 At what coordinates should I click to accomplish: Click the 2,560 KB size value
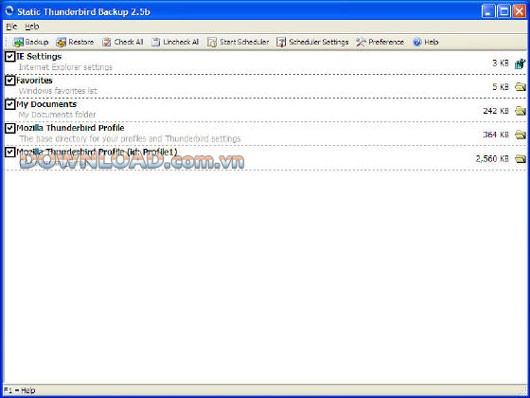(x=492, y=159)
